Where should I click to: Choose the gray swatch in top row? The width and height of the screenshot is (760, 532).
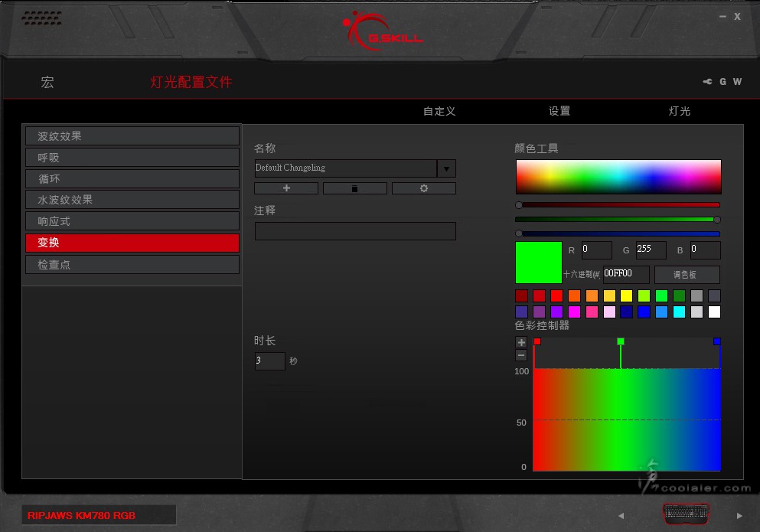(x=696, y=295)
